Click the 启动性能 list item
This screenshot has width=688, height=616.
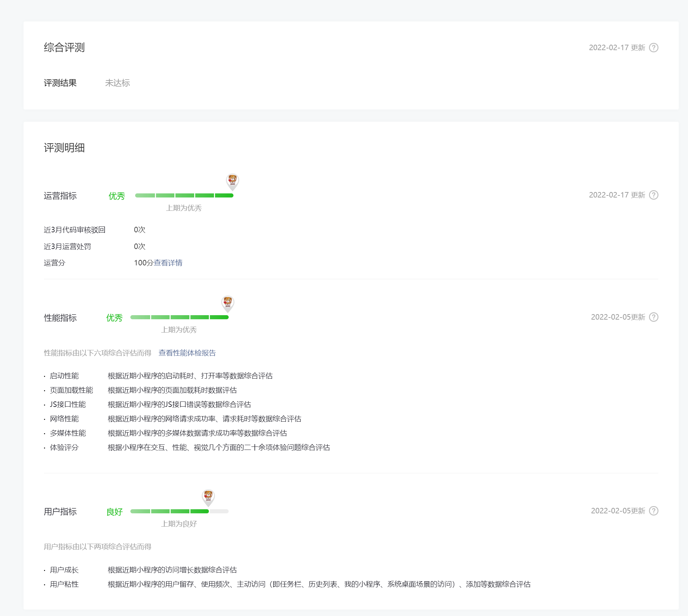coord(64,376)
